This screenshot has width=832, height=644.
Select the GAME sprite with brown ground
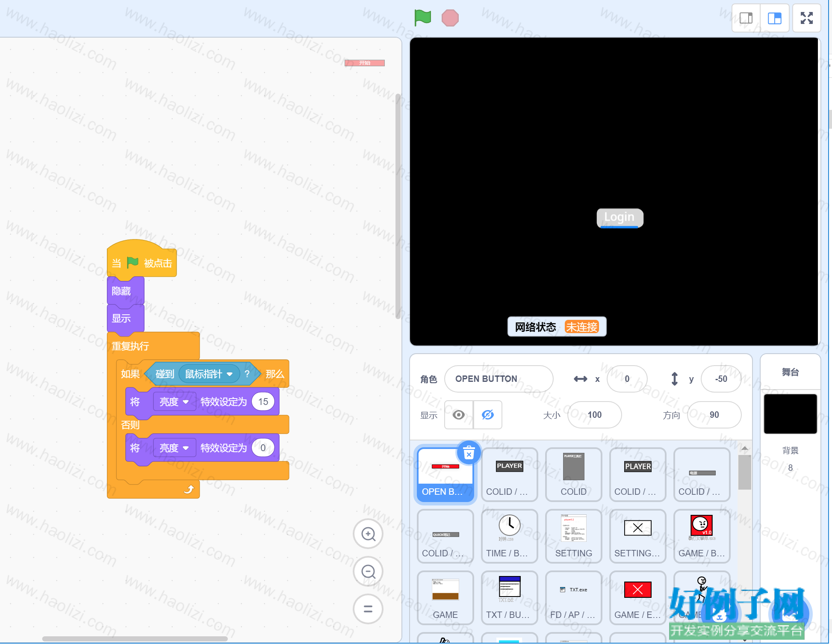445,598
